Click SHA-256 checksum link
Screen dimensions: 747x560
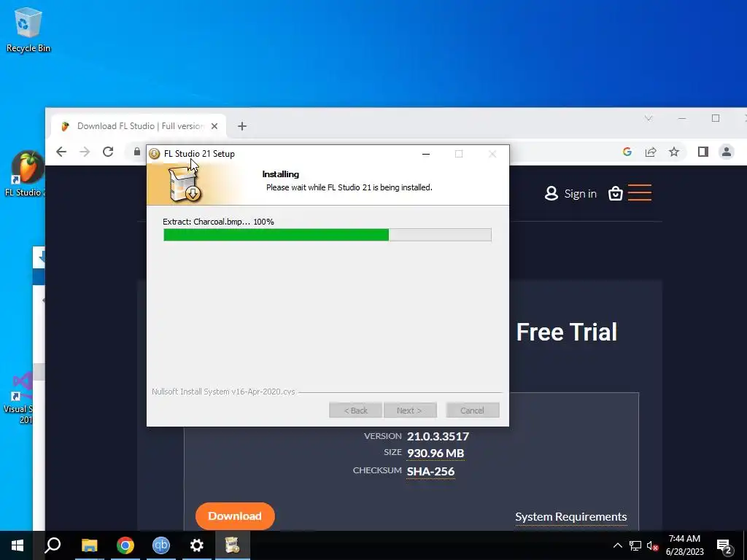[x=430, y=472]
